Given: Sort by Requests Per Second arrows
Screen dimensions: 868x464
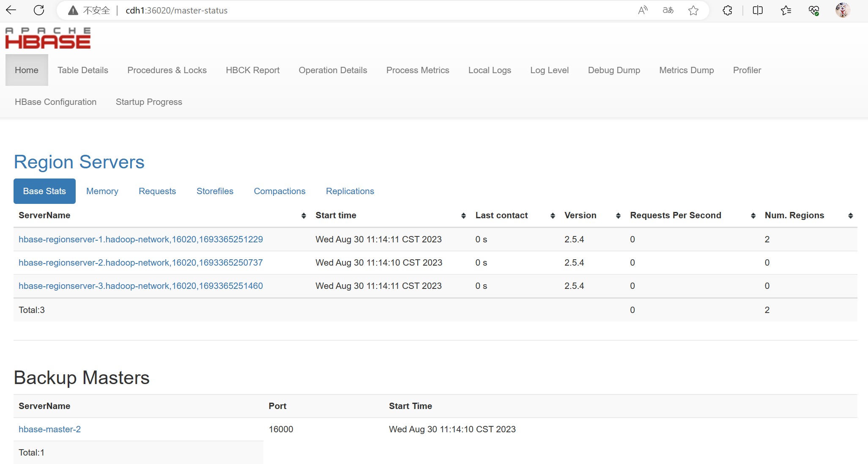Looking at the screenshot, I should pos(753,216).
